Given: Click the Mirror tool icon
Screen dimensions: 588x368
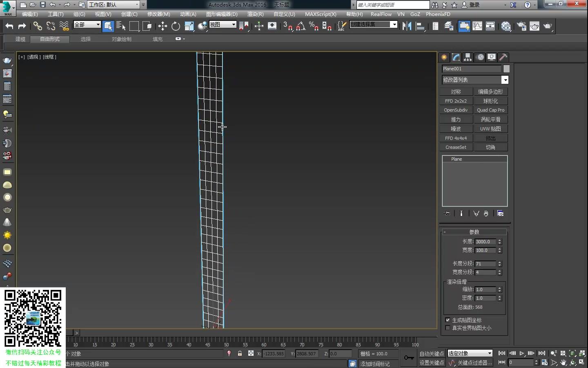Looking at the screenshot, I should (407, 26).
